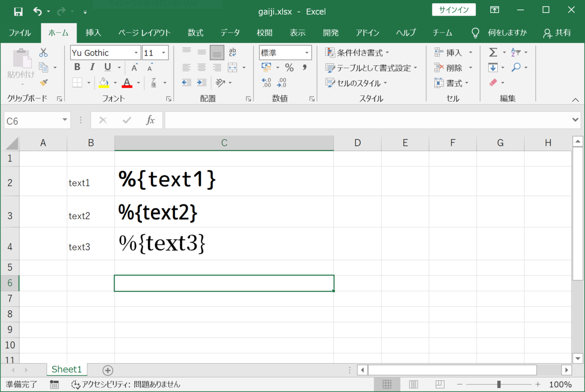Apply comma style number format
Image resolution: width=585 pixels, height=392 pixels.
click(x=305, y=68)
